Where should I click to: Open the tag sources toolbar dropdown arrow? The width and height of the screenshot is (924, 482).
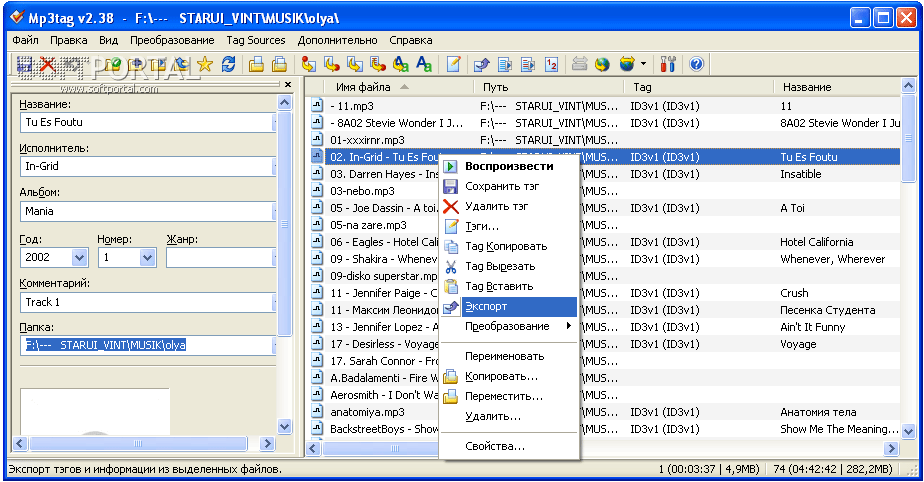pos(644,65)
